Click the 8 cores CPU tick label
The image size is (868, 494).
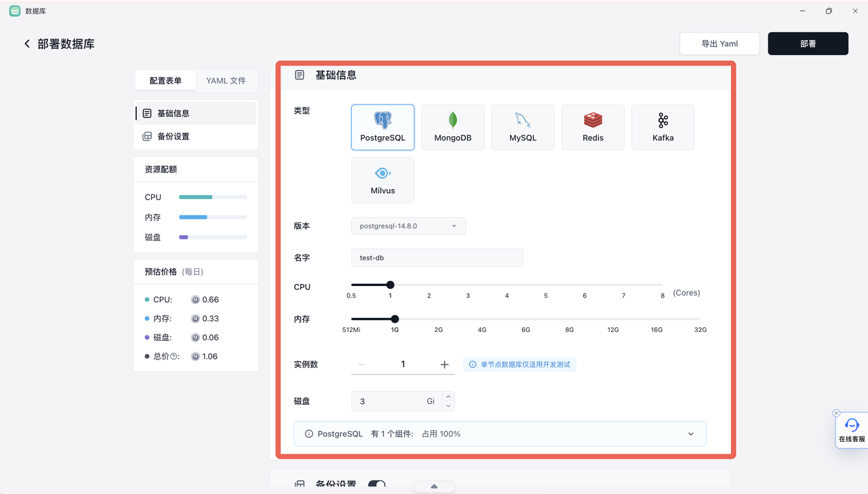(663, 295)
